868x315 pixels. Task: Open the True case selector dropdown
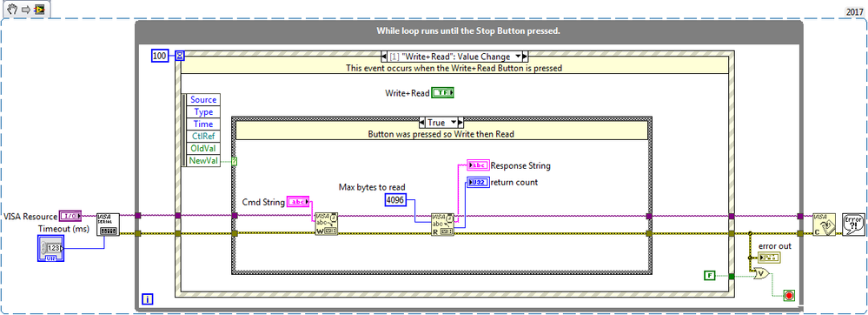pyautogui.click(x=454, y=122)
